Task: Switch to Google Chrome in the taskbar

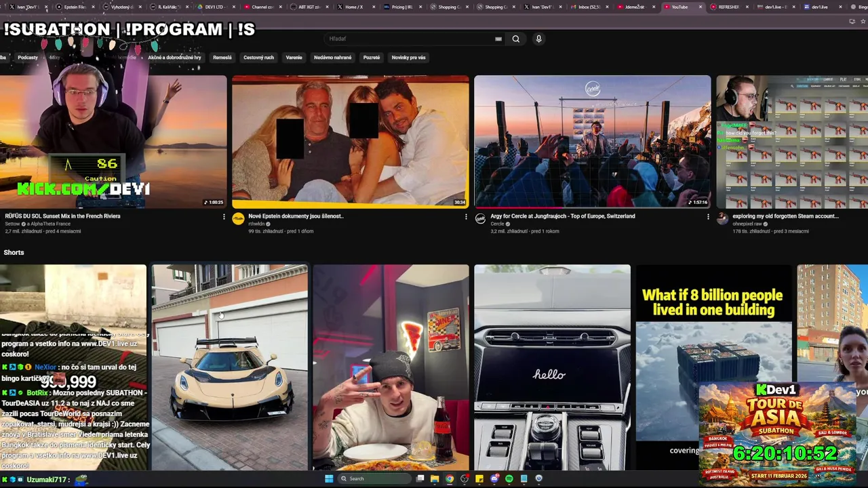Action: tap(449, 479)
